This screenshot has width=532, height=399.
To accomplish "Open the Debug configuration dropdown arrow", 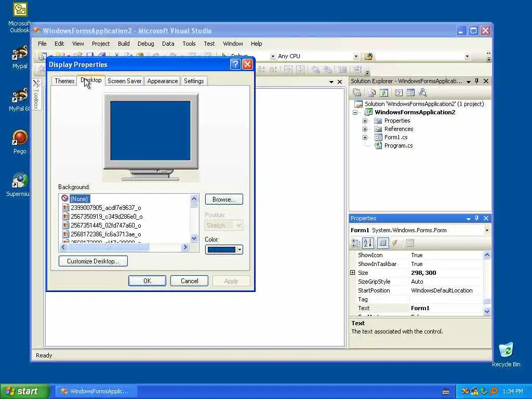I will [x=272, y=56].
